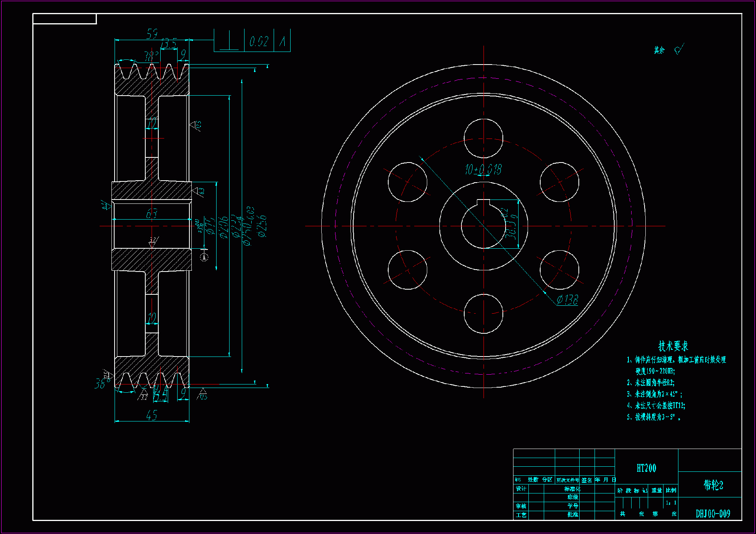Viewport: 756px width, 534px height.
Task: Click the HT200 material cell in title block
Action: 646,468
